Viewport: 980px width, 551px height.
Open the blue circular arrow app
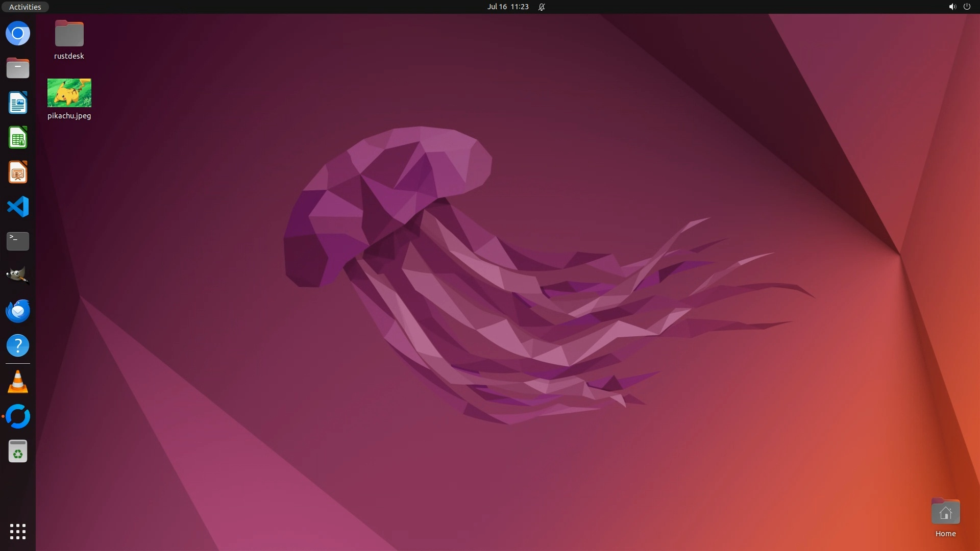(18, 416)
